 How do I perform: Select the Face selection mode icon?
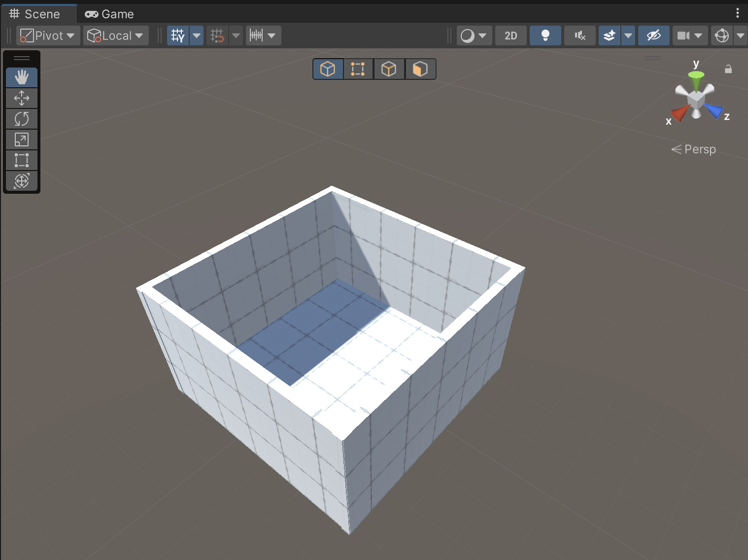pos(420,69)
